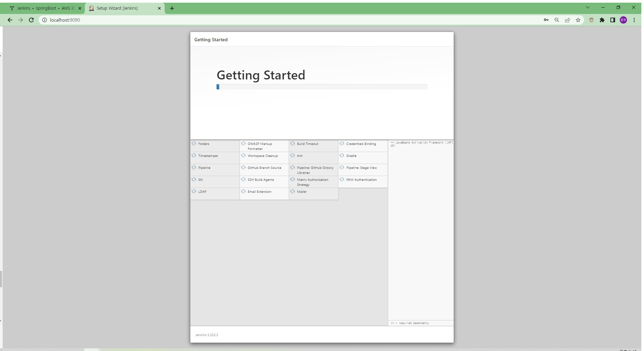Click the Ant plugin status icon
Screen dimensions: 644x351
click(x=293, y=156)
